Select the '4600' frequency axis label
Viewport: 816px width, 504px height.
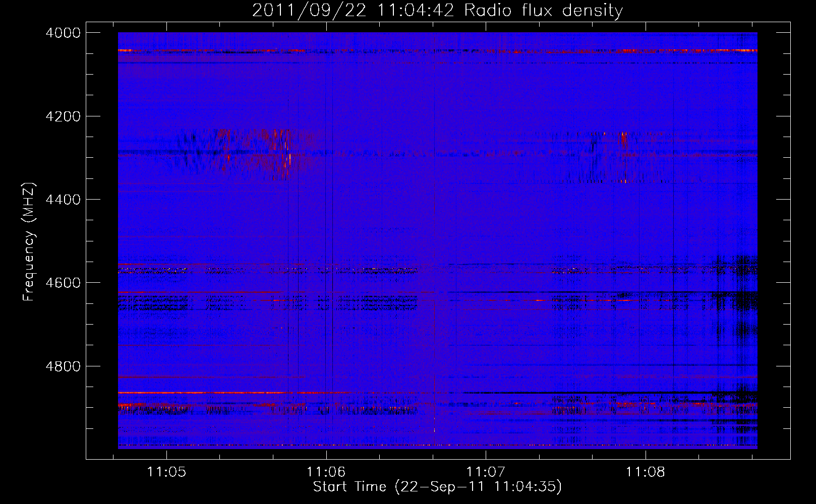[63, 283]
